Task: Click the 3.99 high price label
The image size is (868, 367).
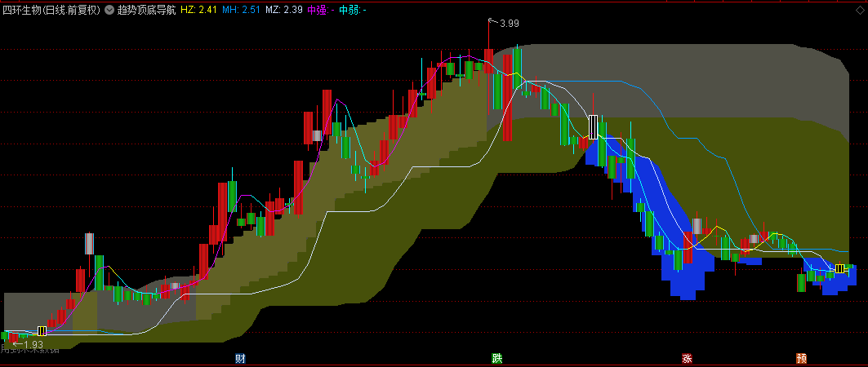Action: [x=510, y=23]
